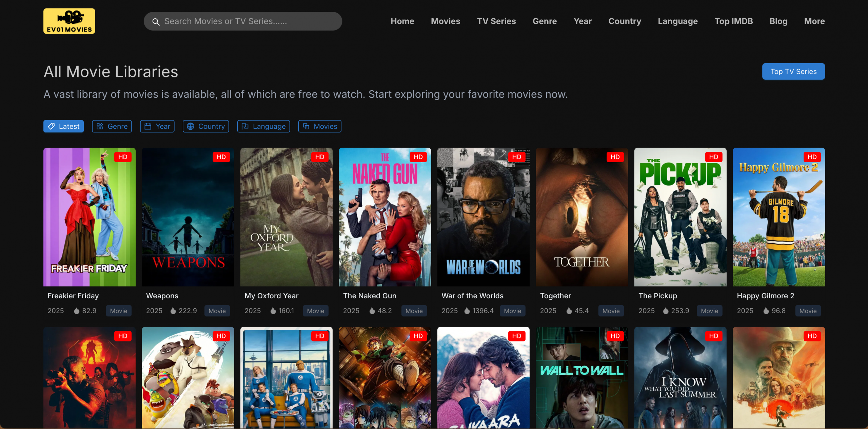Open the Wall to Wall poster
The width and height of the screenshot is (868, 429).
coord(582,377)
